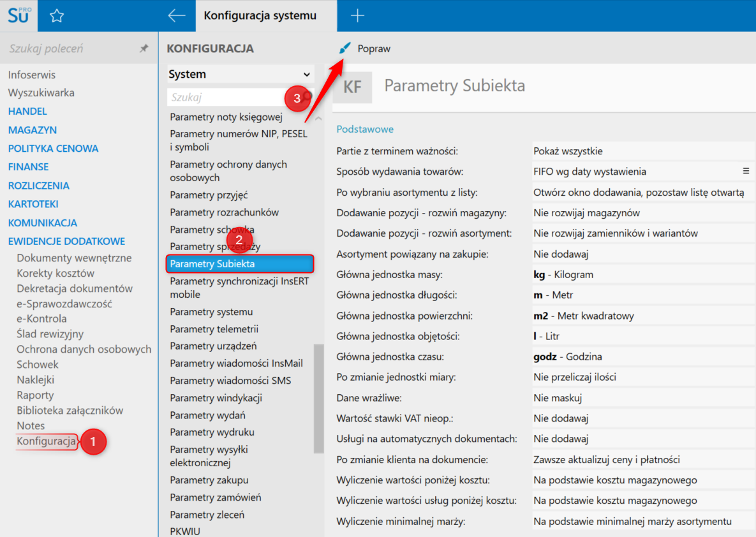Viewport: 756px width, 537px height.
Task: Open Ochrona danych osobowych
Action: pyautogui.click(x=84, y=349)
